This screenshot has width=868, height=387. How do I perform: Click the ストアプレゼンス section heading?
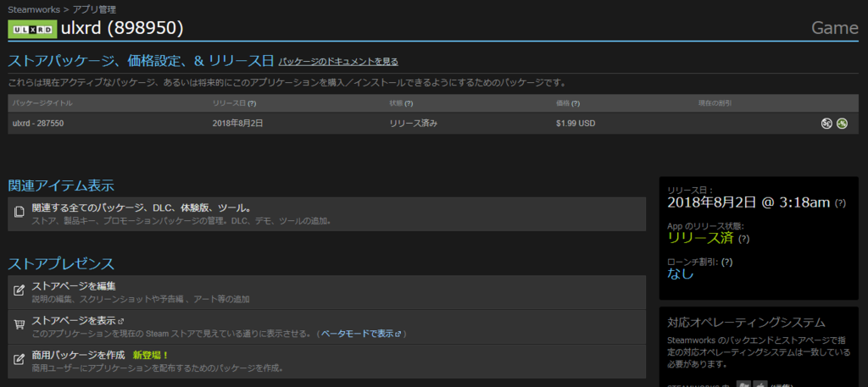[61, 263]
